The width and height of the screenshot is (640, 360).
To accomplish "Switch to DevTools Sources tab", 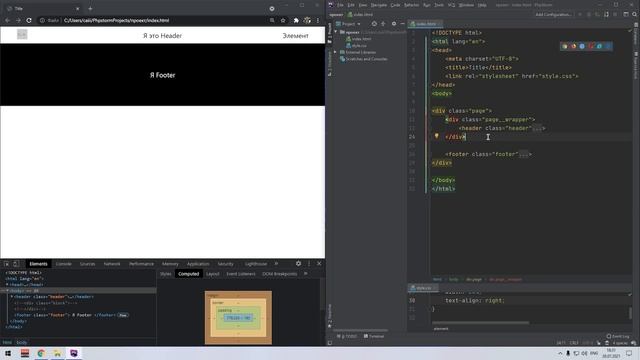I will pyautogui.click(x=87, y=264).
